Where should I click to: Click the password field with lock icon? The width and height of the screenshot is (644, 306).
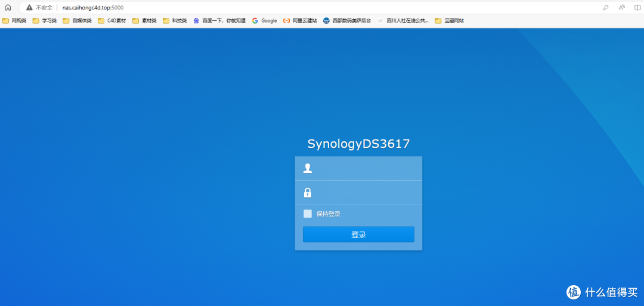[358, 193]
